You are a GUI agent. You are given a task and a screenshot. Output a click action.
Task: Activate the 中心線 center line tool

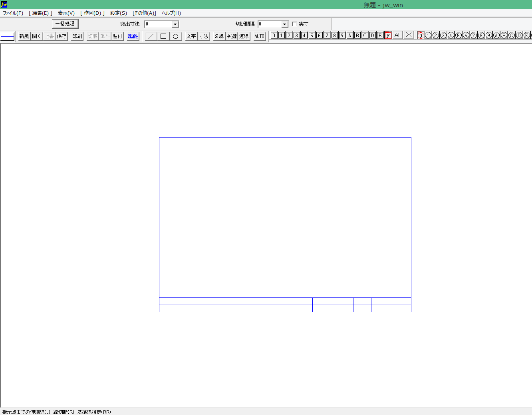[x=232, y=36]
